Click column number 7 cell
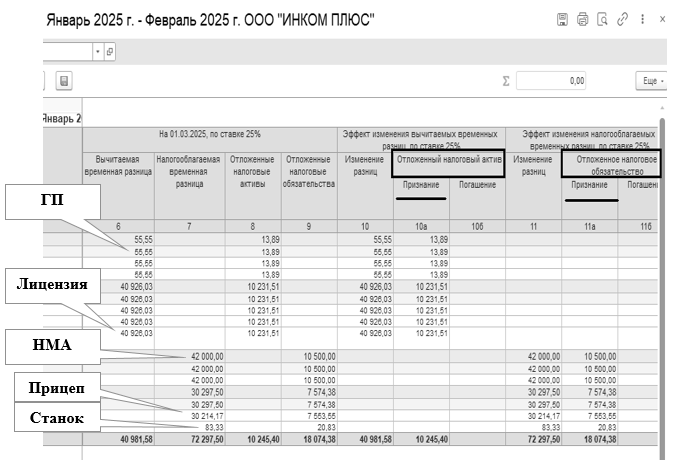Screen dimensions: 695x476 [189, 226]
